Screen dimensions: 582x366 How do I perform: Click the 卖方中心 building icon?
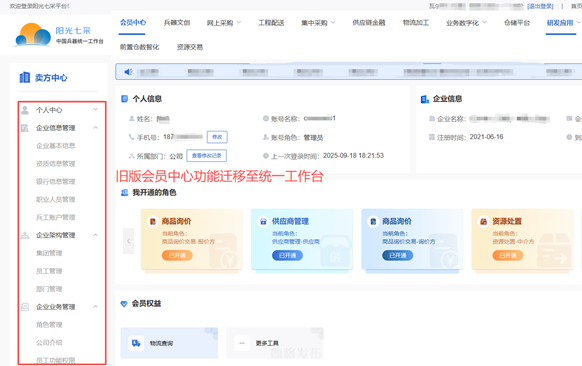(24, 77)
